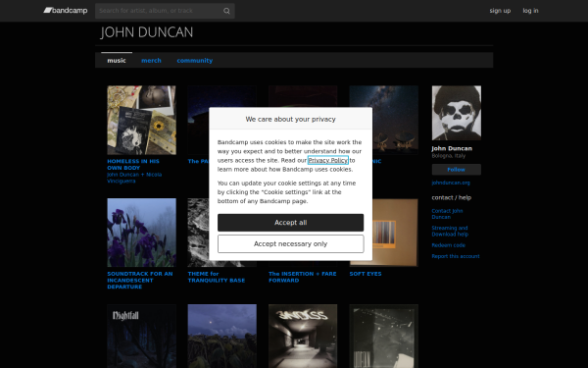Switch to the merch tab
The height and width of the screenshot is (368, 588).
pos(151,61)
